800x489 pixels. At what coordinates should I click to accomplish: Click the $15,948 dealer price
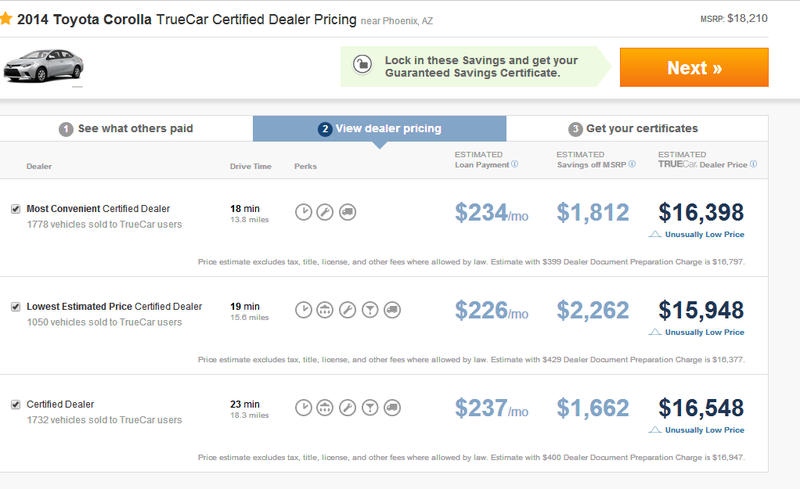coord(701,310)
